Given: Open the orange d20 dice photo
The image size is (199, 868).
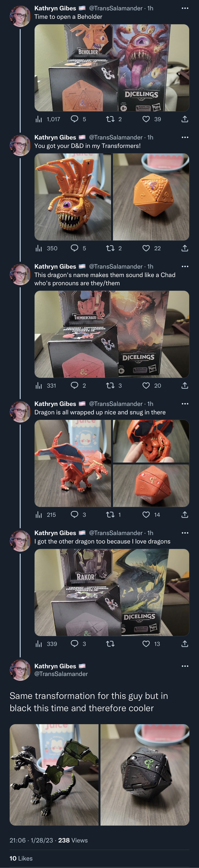Looking at the screenshot, I should [x=151, y=197].
